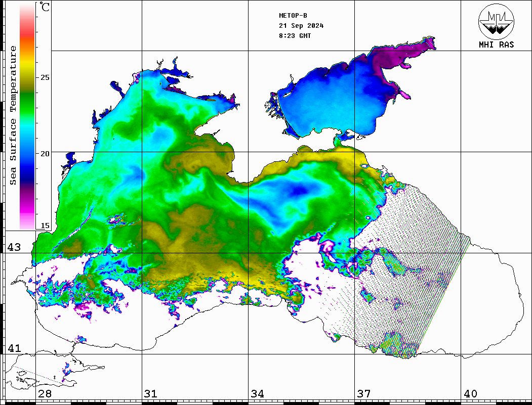Click the '21 Sep 2024' date text
The width and height of the screenshot is (532, 405).
(301, 26)
